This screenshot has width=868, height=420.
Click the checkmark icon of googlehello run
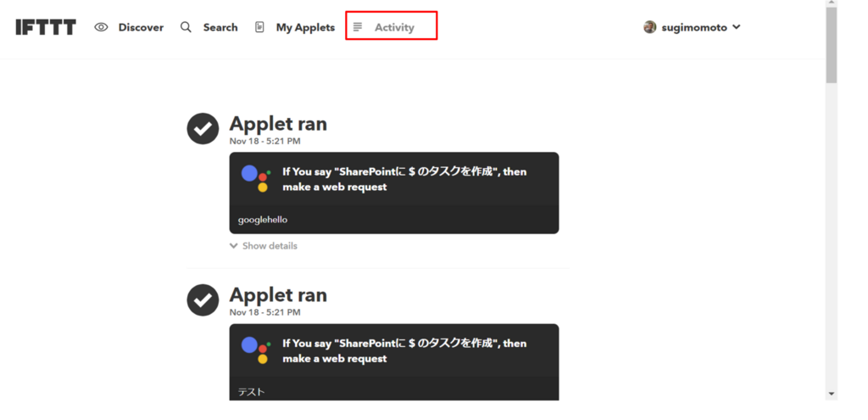(203, 129)
